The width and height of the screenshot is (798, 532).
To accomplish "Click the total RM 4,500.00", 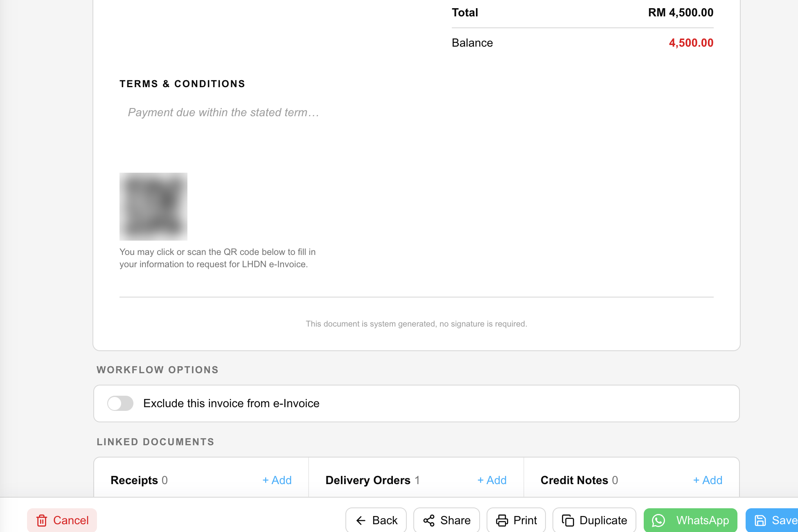I will 681,13.
